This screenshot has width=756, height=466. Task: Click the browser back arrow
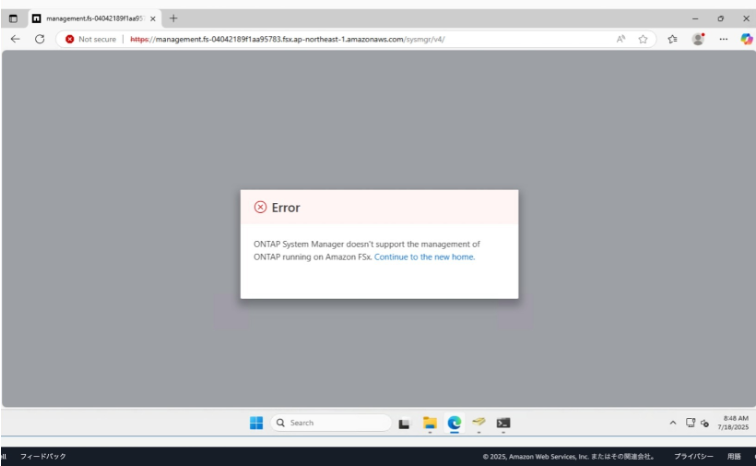[15, 39]
